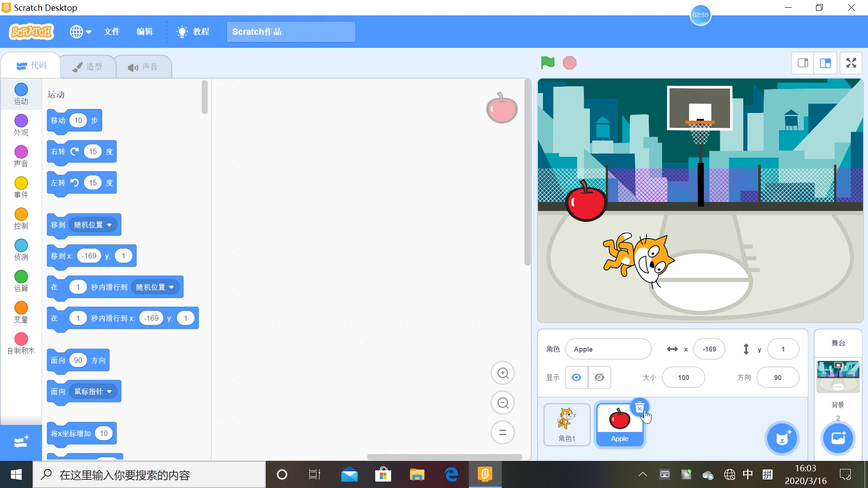The width and height of the screenshot is (868, 488).
Task: Delete the Apple sprite with trash icon
Action: pos(640,408)
